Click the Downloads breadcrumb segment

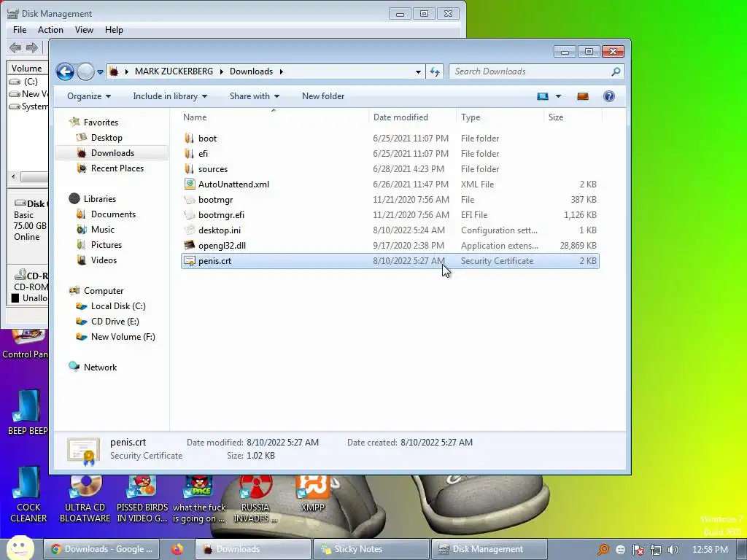point(251,71)
